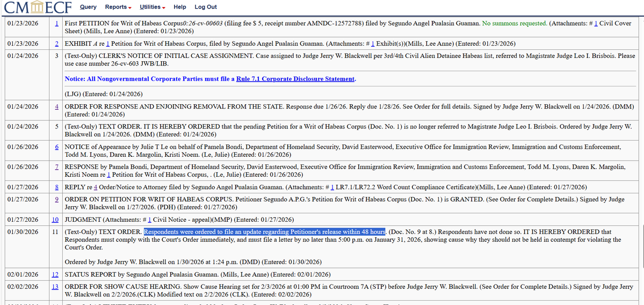Open Civil Notice - appeal attachment link
The width and height of the screenshot is (644, 305).
coord(150,220)
